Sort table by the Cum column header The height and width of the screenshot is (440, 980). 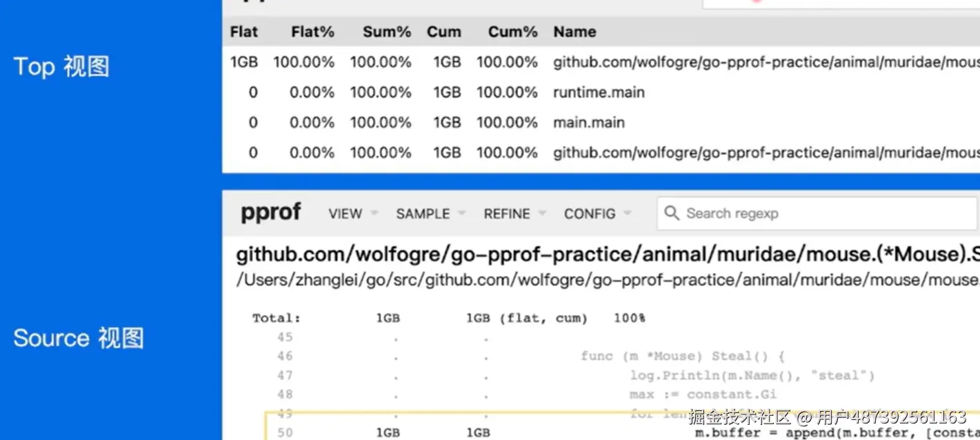[x=443, y=32]
